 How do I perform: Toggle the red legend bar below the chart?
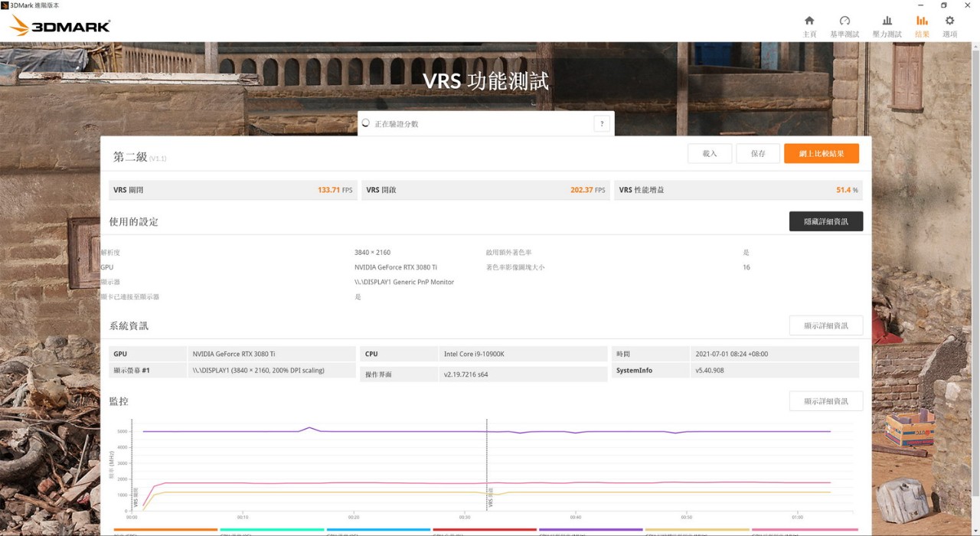click(x=485, y=530)
